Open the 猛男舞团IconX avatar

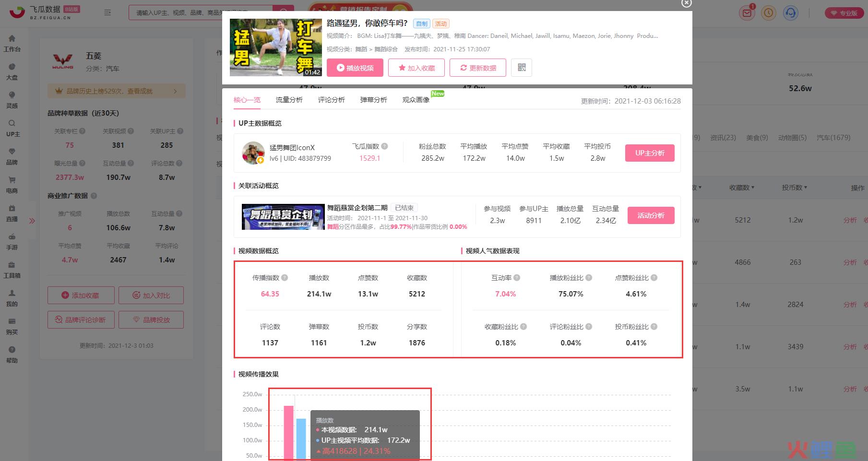[253, 153]
